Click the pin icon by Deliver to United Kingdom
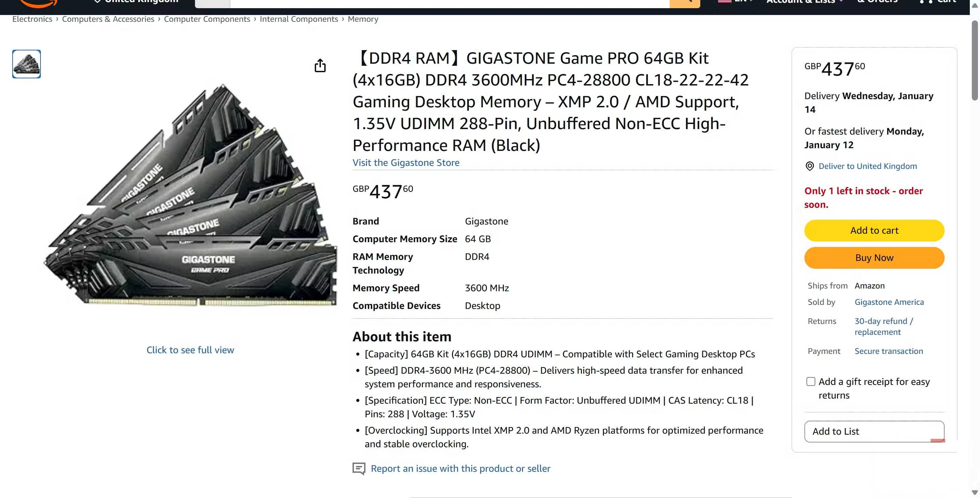Viewport: 980px width, 498px height. [810, 166]
